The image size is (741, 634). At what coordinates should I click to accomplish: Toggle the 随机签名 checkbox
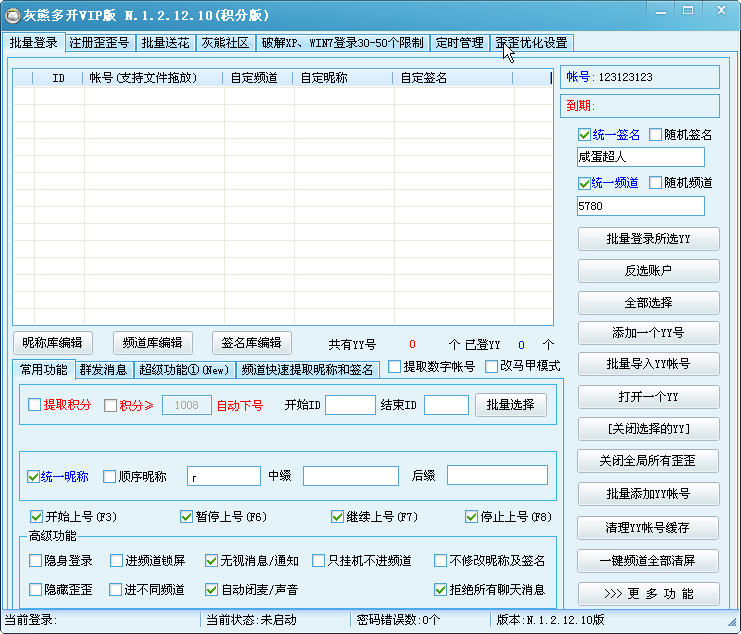click(x=656, y=135)
